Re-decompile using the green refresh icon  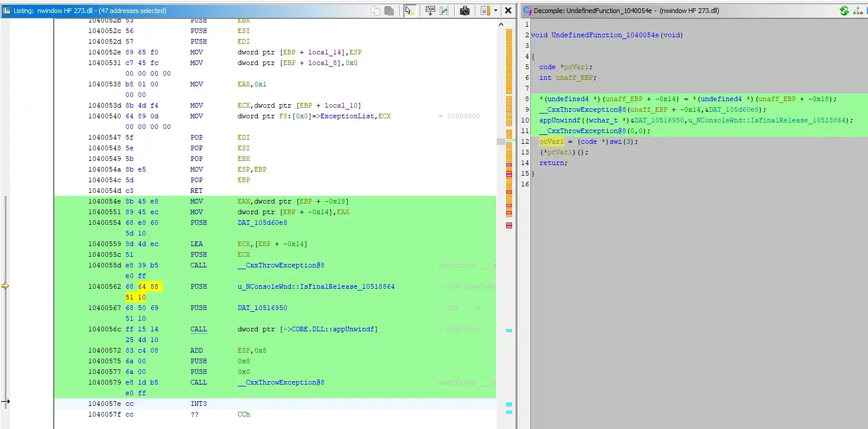(844, 11)
